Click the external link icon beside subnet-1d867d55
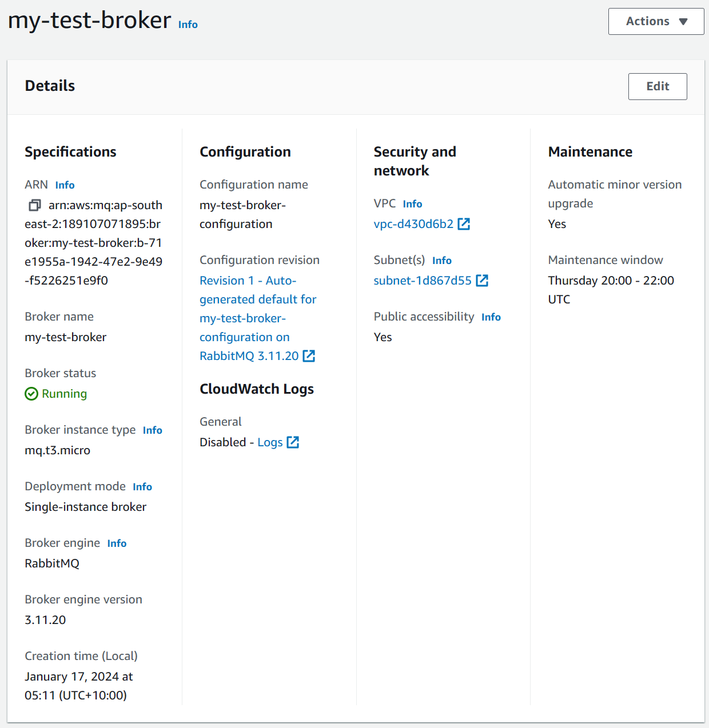The image size is (709, 728). coord(482,281)
